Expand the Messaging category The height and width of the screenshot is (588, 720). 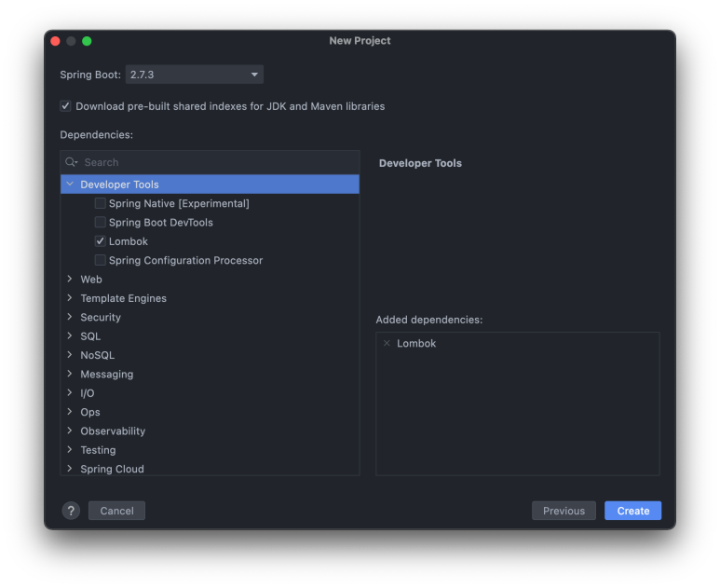[x=70, y=374]
